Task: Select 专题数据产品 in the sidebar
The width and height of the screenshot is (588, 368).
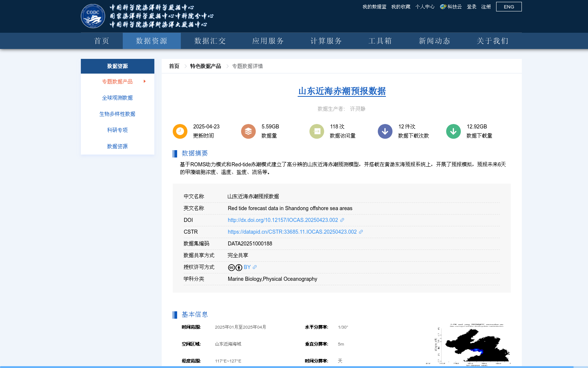Action: tap(117, 81)
